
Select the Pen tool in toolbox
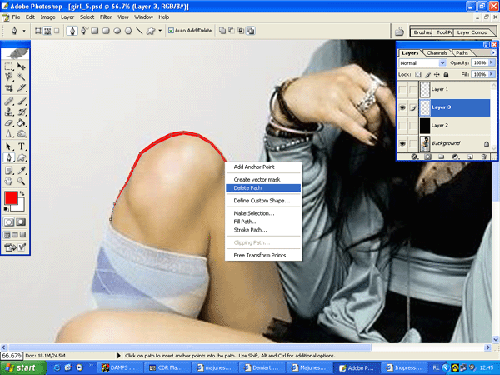pyautogui.click(x=9, y=157)
